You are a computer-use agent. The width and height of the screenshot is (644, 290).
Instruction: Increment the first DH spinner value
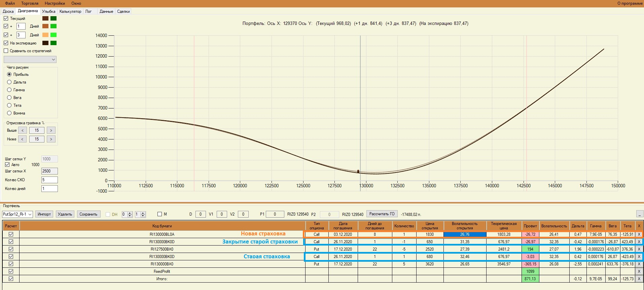coord(130,213)
